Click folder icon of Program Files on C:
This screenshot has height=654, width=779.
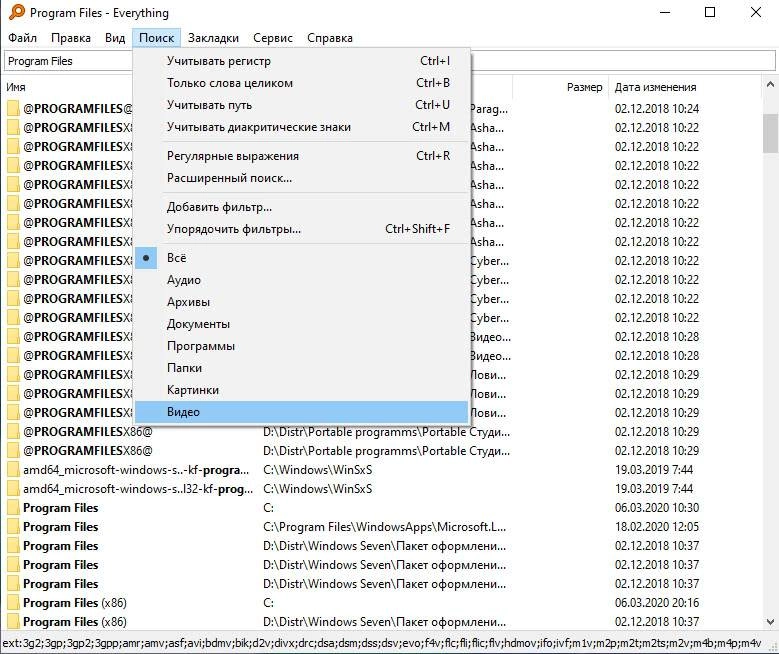coord(13,508)
